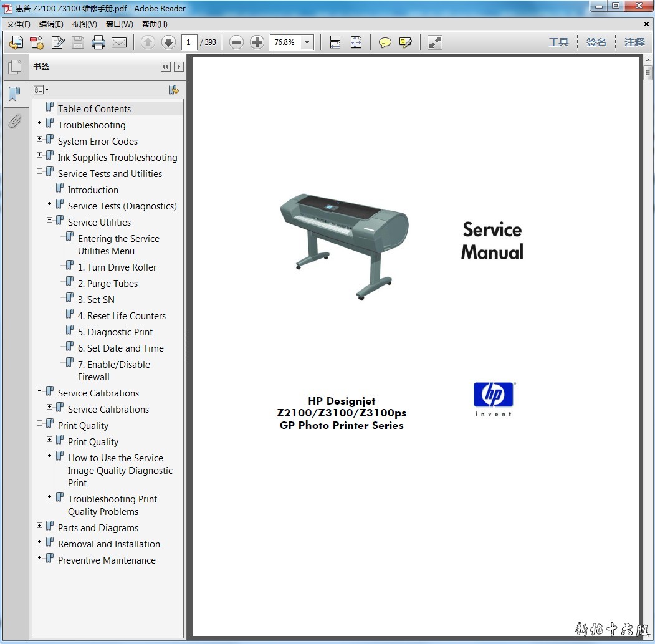The height and width of the screenshot is (644, 655).
Task: Open the 签名 sign pane
Action: click(x=596, y=42)
